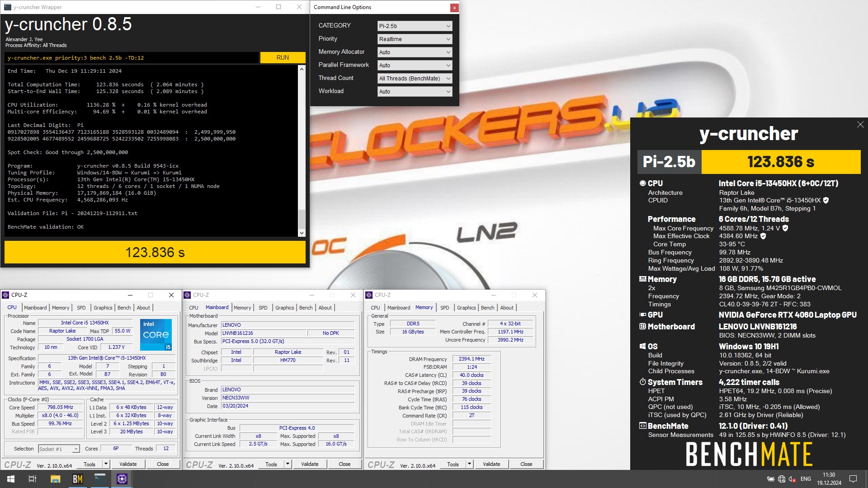The width and height of the screenshot is (868, 488).
Task: Close the BenchMate result overlay
Action: (860, 125)
